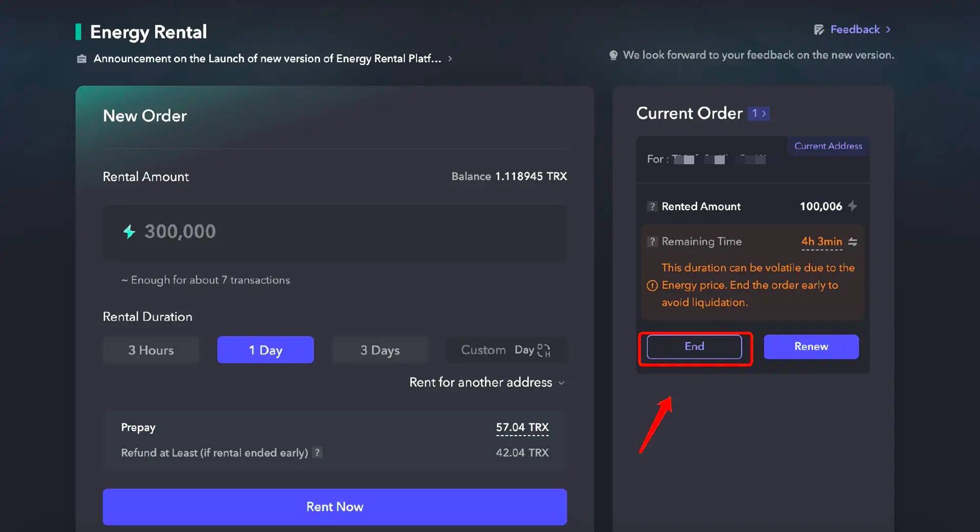End the current energy order

coord(694,347)
